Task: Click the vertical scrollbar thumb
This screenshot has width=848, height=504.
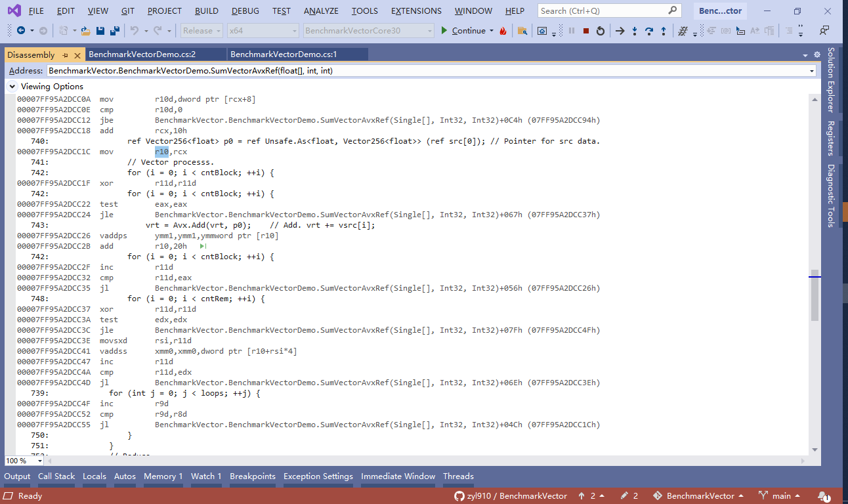Action: pyautogui.click(x=815, y=295)
